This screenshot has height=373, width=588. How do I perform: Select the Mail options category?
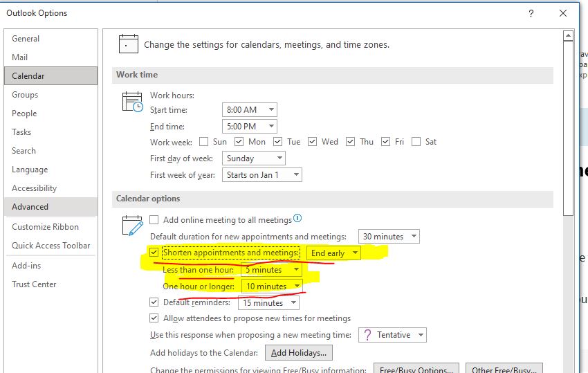click(x=50, y=57)
